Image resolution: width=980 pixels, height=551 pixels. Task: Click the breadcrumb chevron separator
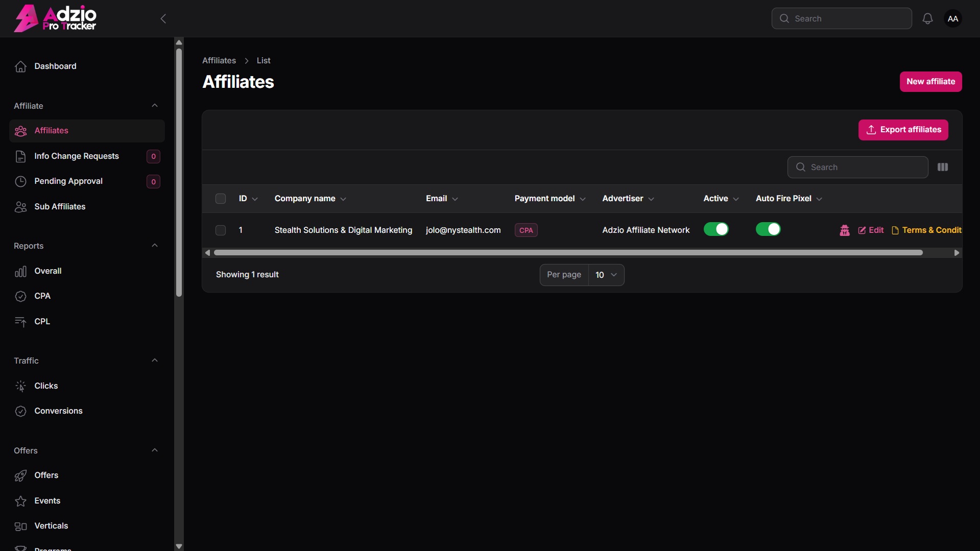(247, 61)
